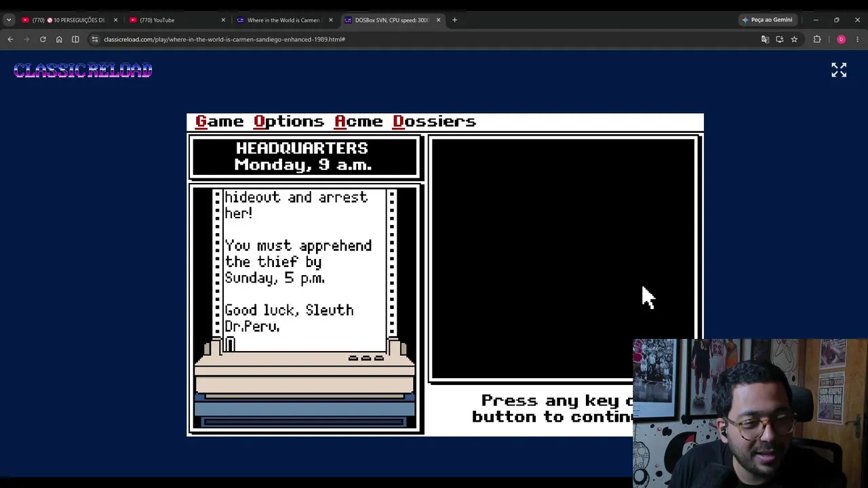Image resolution: width=868 pixels, height=488 pixels.
Task: Toggle fullscreen for the emulator
Action: pos(839,70)
